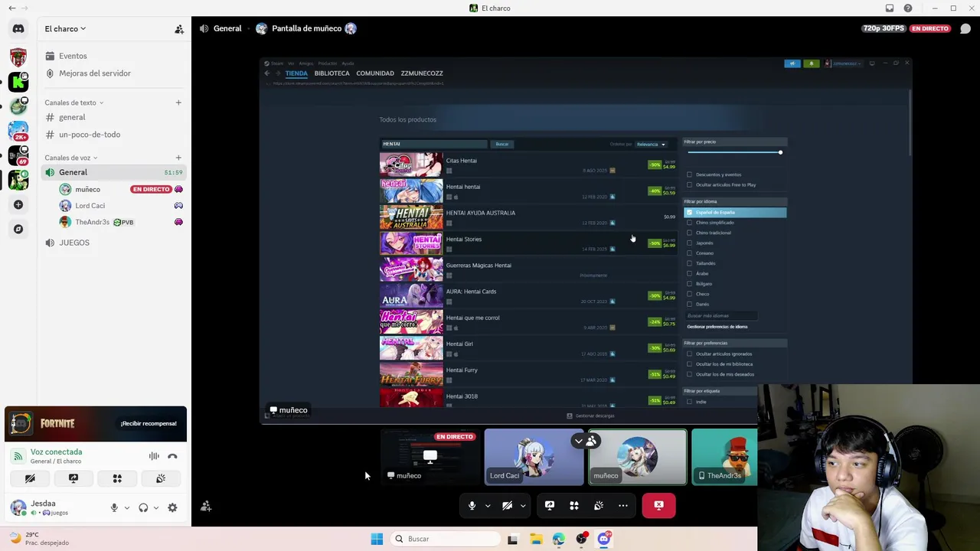Viewport: 980px width, 551px height.
Task: Open help icon in title bar
Action: (x=908, y=8)
